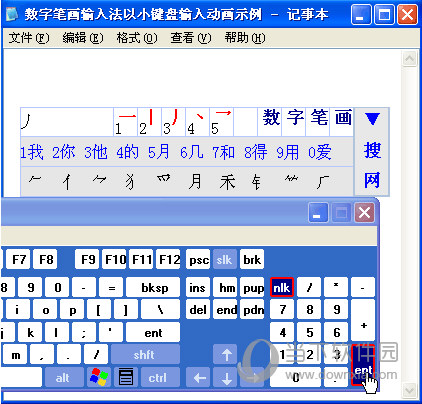The height and width of the screenshot is (404, 422).
Task: Click inside the Notepad text area
Action: (202, 79)
